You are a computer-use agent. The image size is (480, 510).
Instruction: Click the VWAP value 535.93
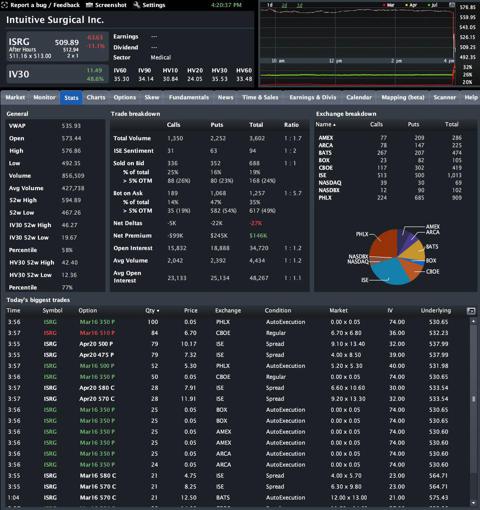[x=71, y=126]
